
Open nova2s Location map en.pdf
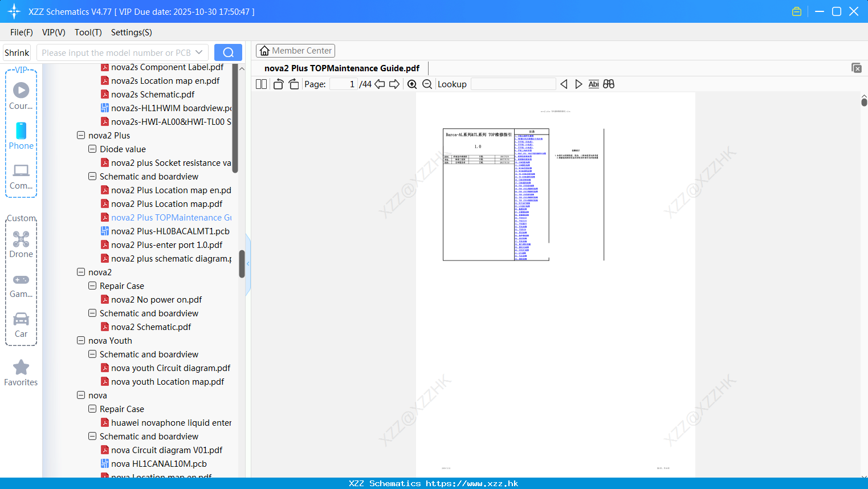tap(165, 81)
